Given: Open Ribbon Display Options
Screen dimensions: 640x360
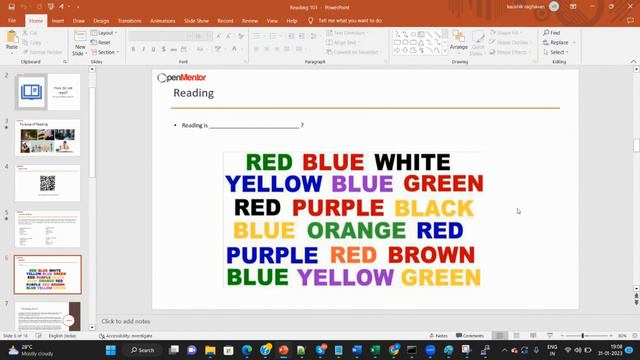Looking at the screenshot, I should (x=573, y=7).
